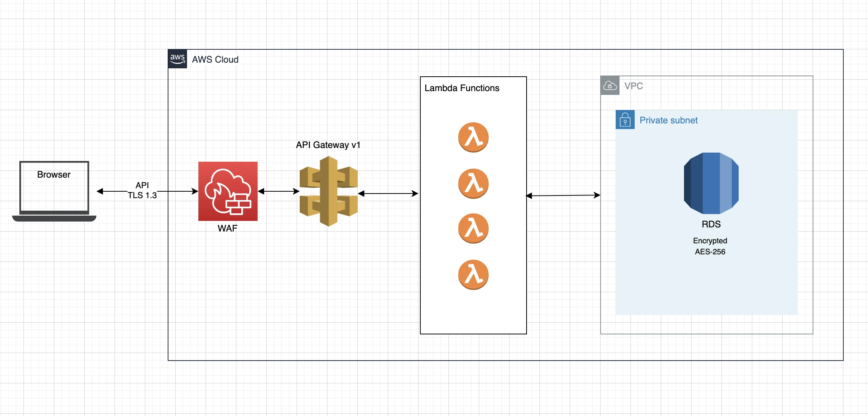Select the 'API Gateway v1' label
The width and height of the screenshot is (868, 416).
tap(328, 145)
